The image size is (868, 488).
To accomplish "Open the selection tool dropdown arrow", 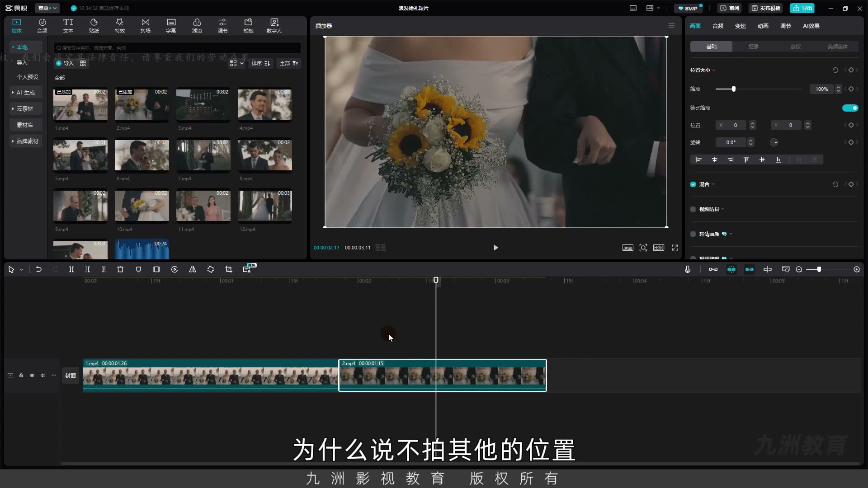I will tap(21, 270).
